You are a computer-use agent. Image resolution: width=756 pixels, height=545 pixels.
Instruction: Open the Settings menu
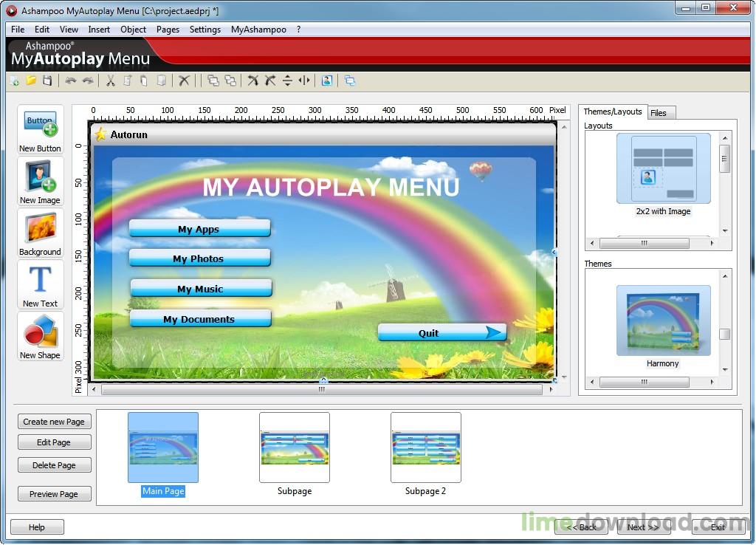205,30
